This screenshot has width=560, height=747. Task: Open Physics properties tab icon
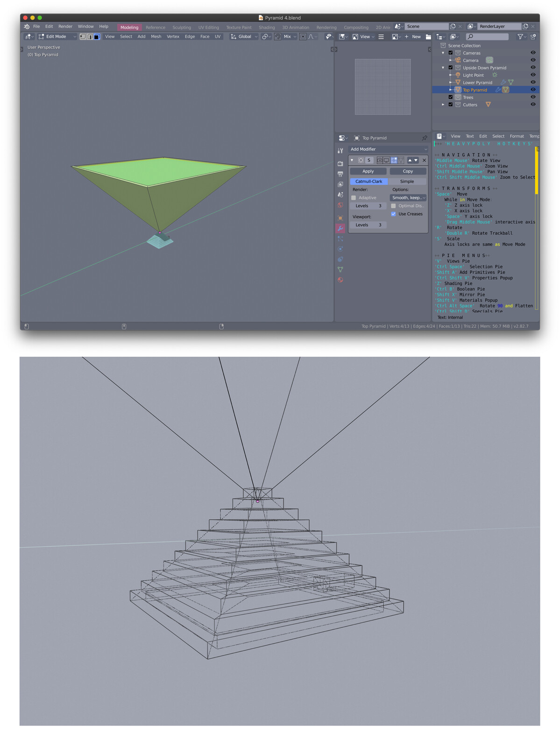point(340,249)
